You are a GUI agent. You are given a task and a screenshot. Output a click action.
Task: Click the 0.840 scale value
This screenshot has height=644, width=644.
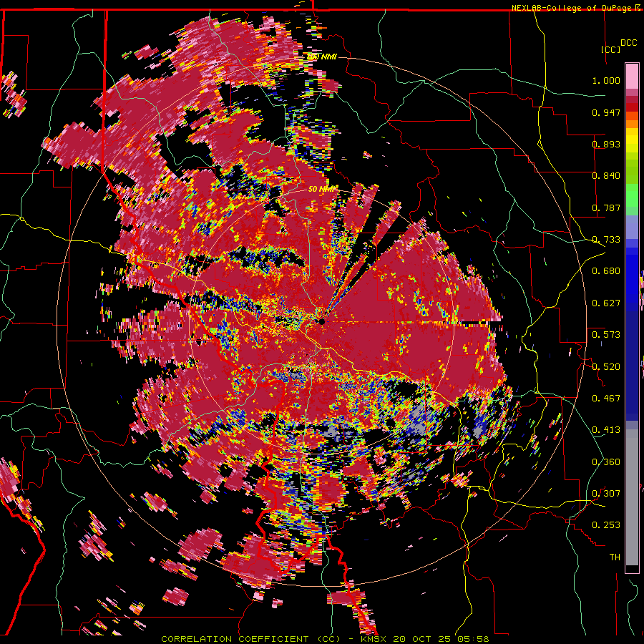[x=606, y=176]
